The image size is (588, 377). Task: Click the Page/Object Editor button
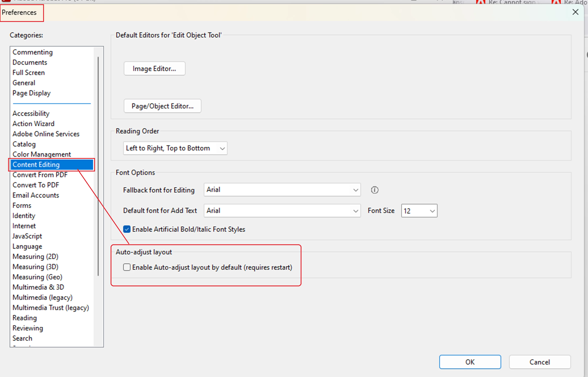click(x=162, y=106)
